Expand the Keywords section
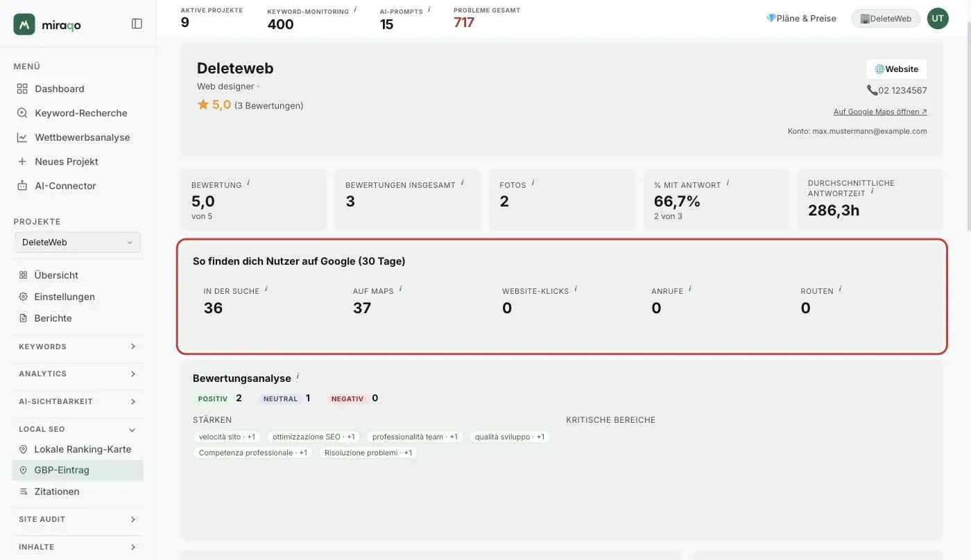This screenshot has width=971, height=560. 78,347
